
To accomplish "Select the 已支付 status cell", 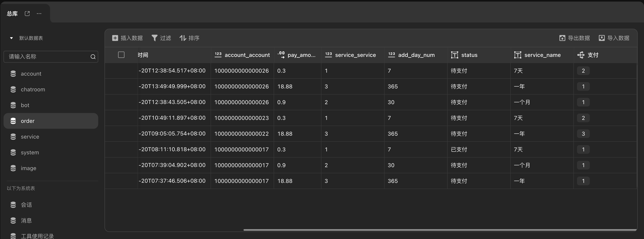I will (479, 149).
